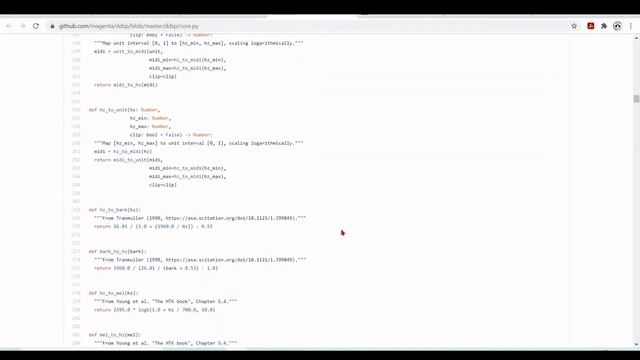The image size is (640, 360).
Task: Click the vertical scrollbar thumb
Action: [x=636, y=99]
